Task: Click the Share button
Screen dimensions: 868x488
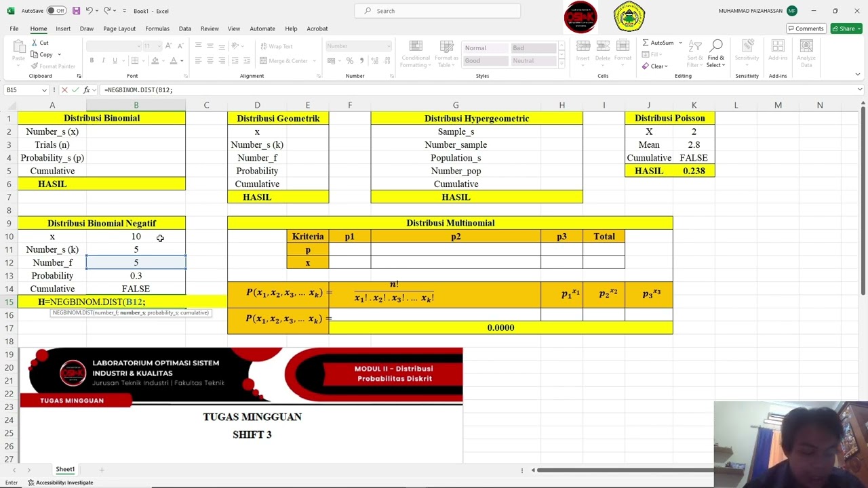Action: coord(845,28)
